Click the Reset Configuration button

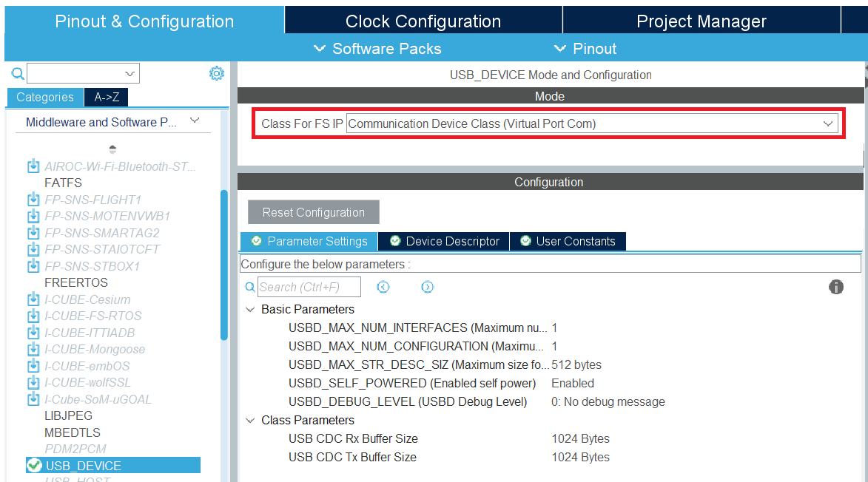point(313,212)
